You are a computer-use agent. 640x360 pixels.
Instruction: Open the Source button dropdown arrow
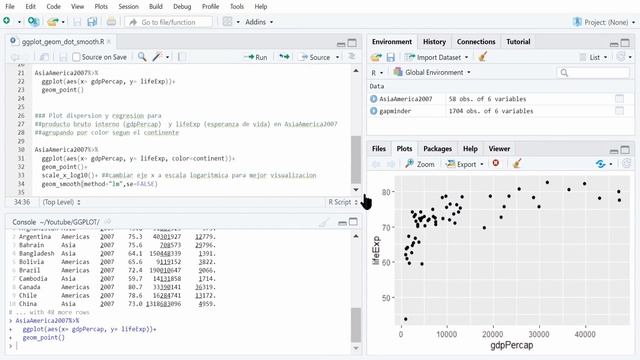coord(338,57)
